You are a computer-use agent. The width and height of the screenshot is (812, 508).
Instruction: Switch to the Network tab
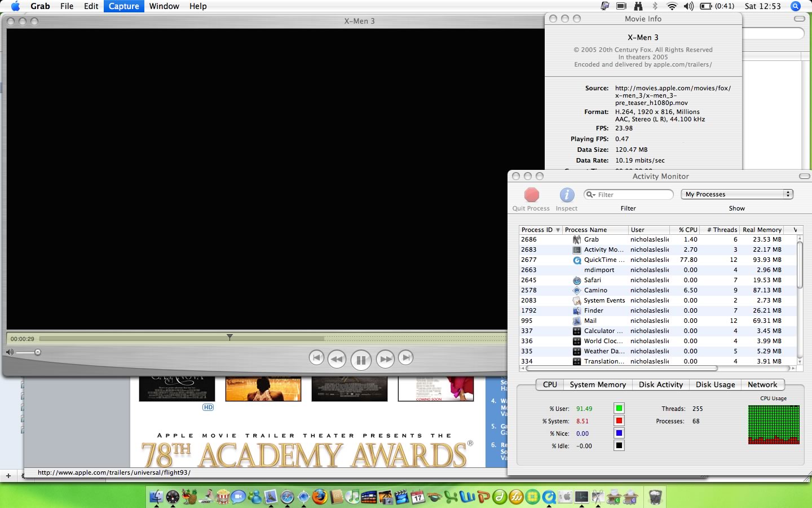point(762,384)
